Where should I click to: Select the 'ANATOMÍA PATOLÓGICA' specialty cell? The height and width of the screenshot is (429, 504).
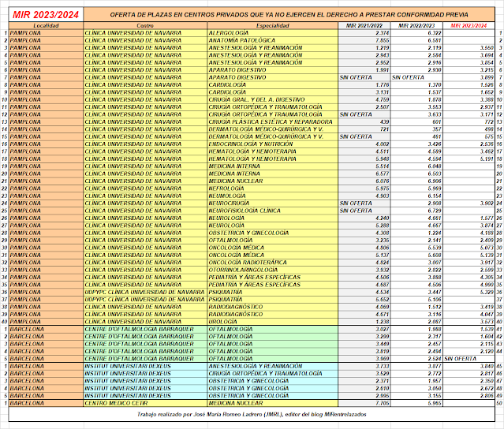[273, 40]
